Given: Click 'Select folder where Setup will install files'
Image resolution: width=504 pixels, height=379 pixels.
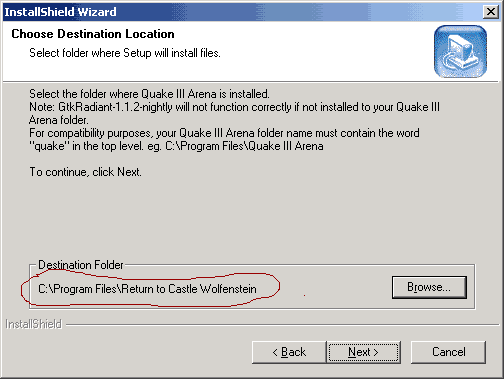Looking at the screenshot, I should pos(125,53).
